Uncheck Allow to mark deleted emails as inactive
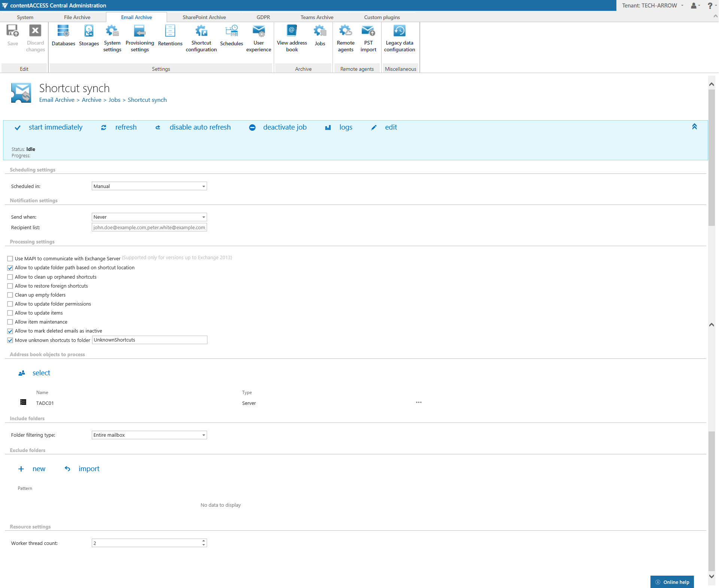 coord(10,331)
